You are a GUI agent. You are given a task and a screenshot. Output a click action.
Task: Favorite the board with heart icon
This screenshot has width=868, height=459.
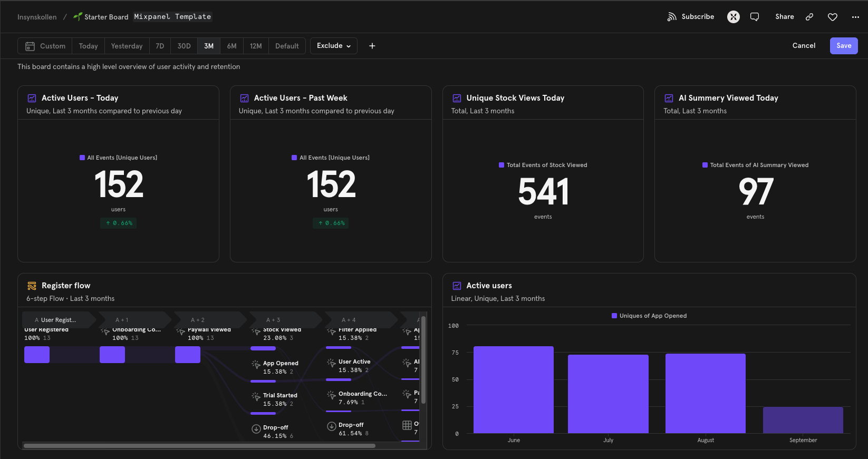(833, 17)
